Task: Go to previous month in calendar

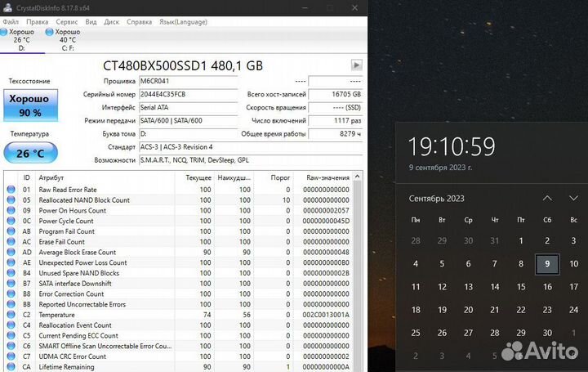Action: 547,198
